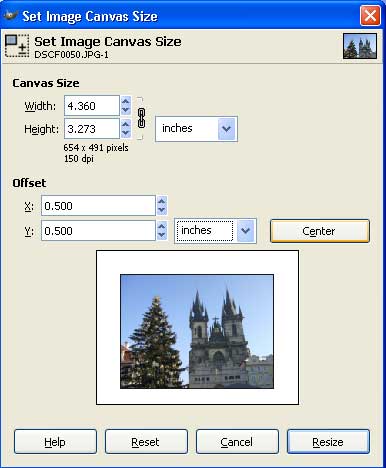Click the image thumbnail in dialog header

(360, 46)
